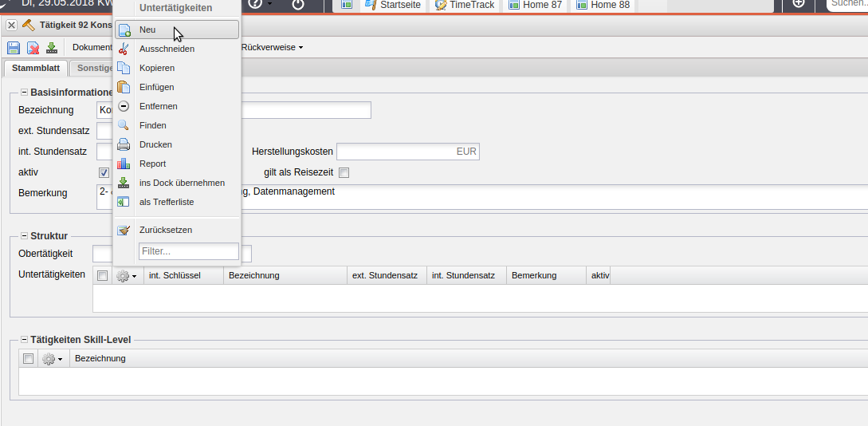Click the scissors icon for Ausschneiden

124,49
